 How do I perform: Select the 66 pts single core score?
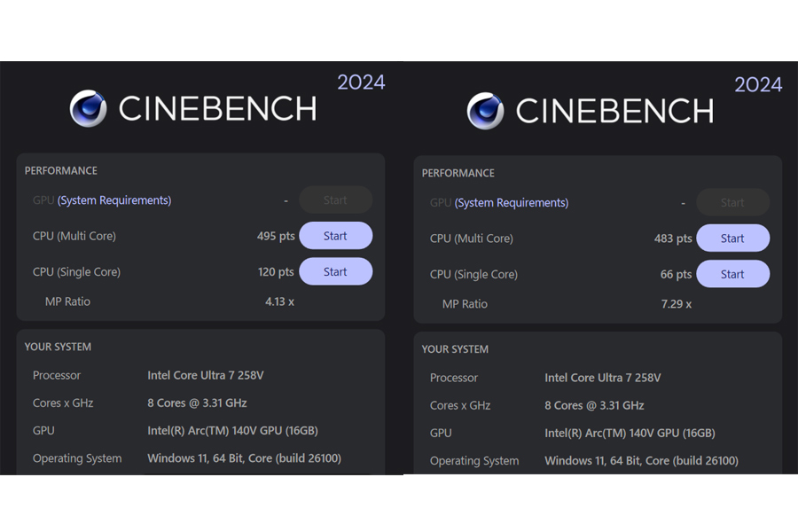[676, 274]
